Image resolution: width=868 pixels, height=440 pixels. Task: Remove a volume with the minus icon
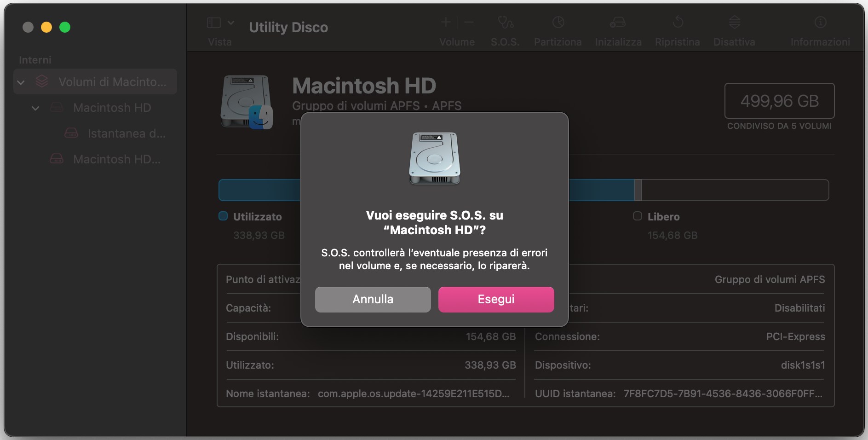point(469,22)
